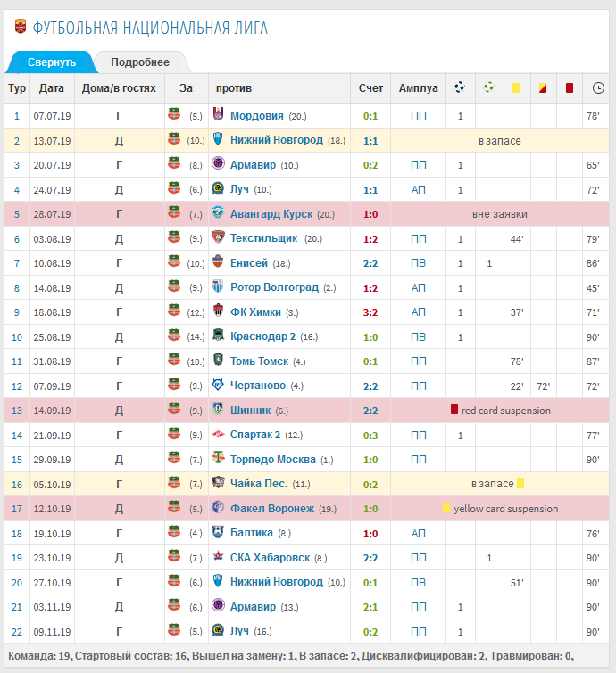This screenshot has width=616, height=673.
Task: Open the 1:0 score against Балтика
Action: click(370, 534)
